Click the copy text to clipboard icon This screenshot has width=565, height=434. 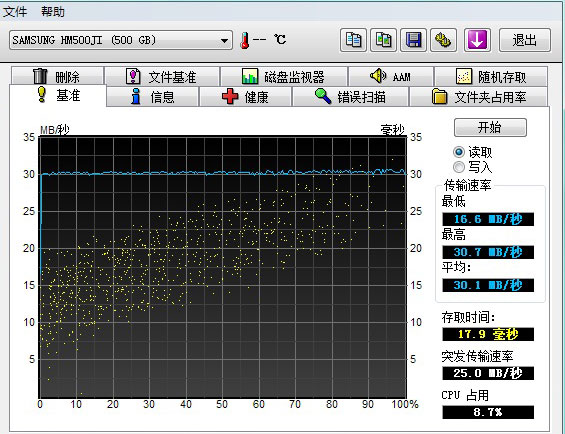353,40
